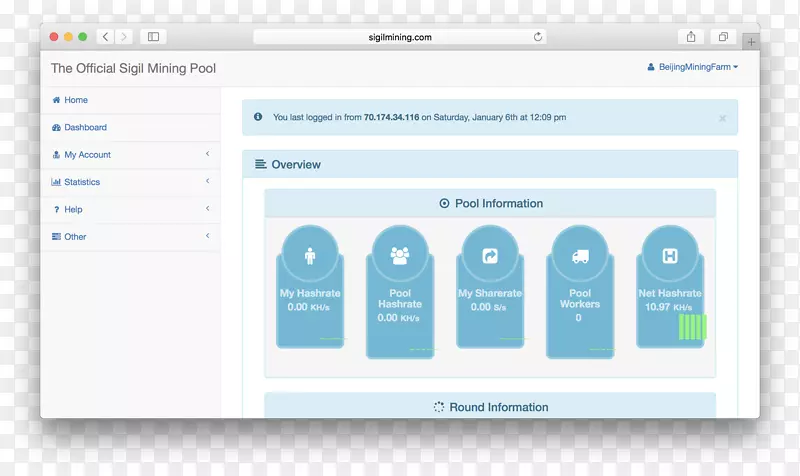
Task: Click the IP address 70.174.34.116
Action: [x=391, y=117]
